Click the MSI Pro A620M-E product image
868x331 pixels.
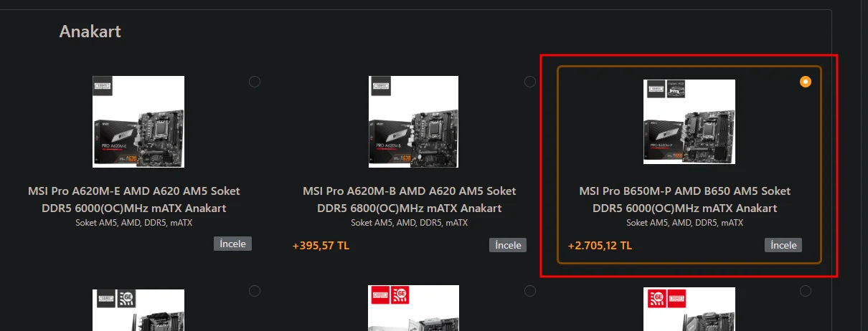coord(138,122)
